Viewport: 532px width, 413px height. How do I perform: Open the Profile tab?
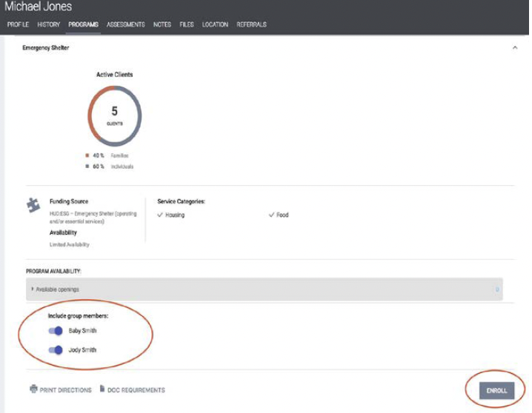tap(18, 24)
